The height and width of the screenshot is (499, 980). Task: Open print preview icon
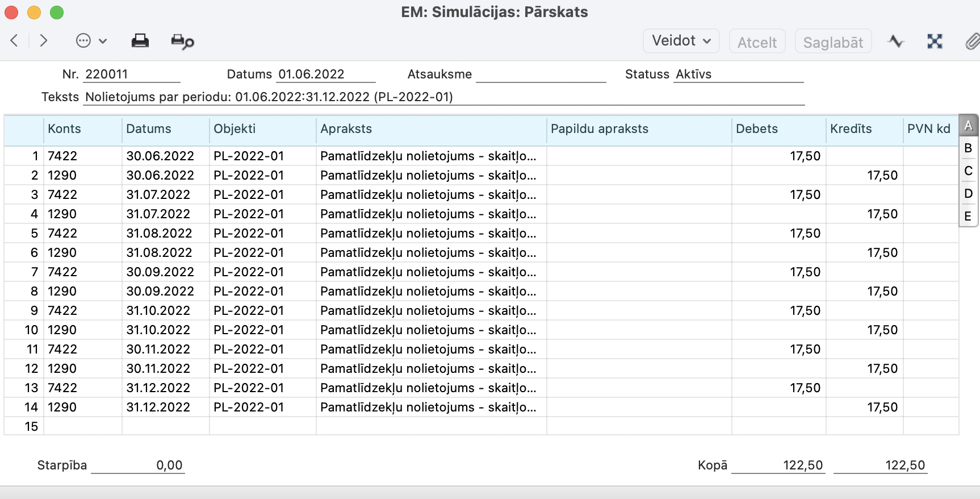(182, 41)
